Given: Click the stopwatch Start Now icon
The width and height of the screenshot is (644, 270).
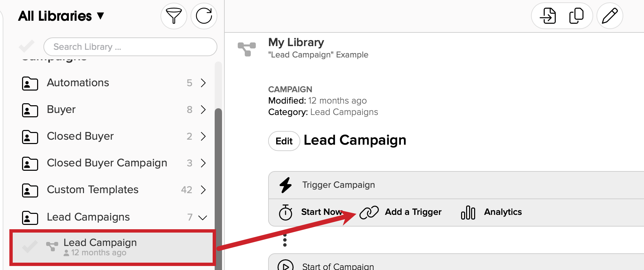Looking at the screenshot, I should click(x=286, y=212).
